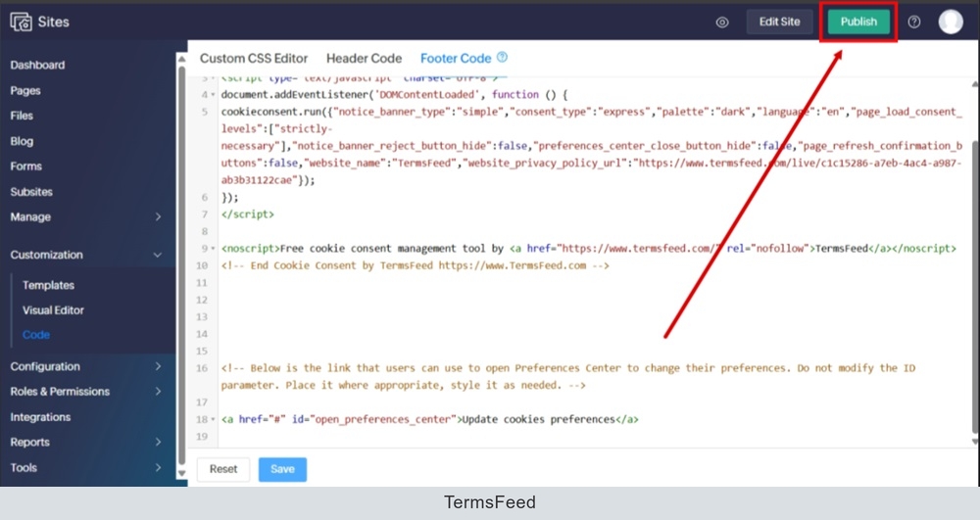
Task: Click sidebar scrollbar up arrow
Action: click(182, 59)
